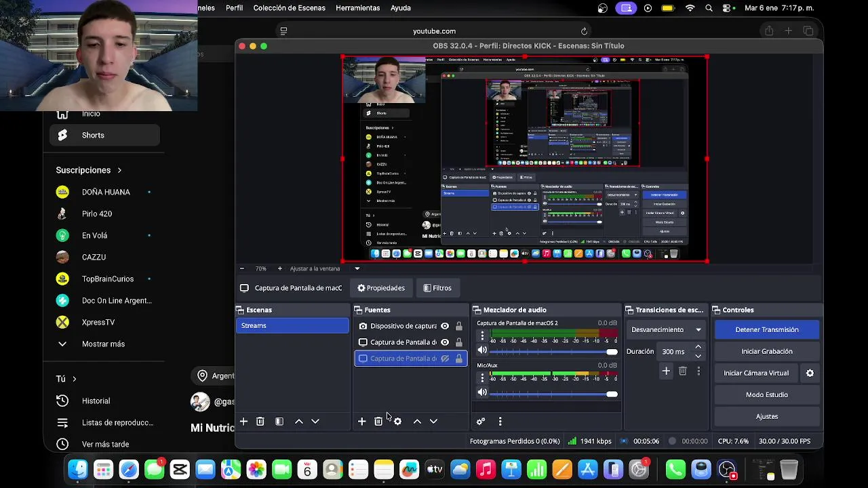The height and width of the screenshot is (488, 868).
Task: Mute the Mic/Aux speaker icon
Action: (x=482, y=392)
